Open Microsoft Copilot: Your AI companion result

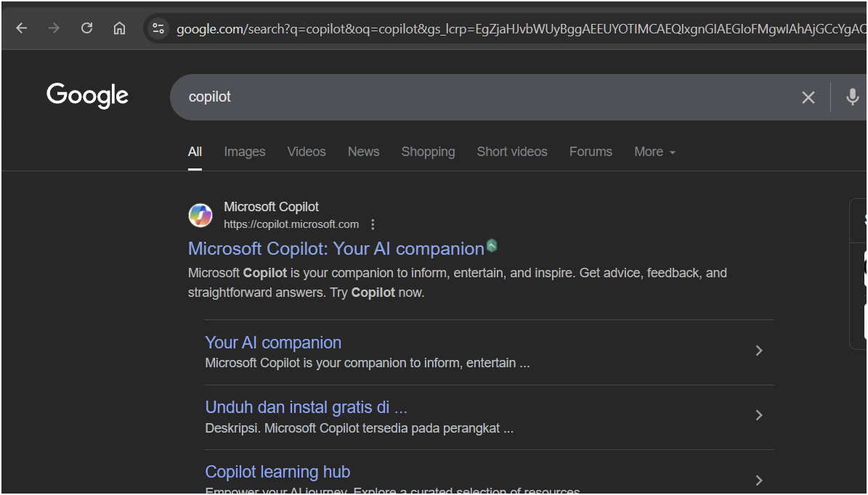click(336, 249)
